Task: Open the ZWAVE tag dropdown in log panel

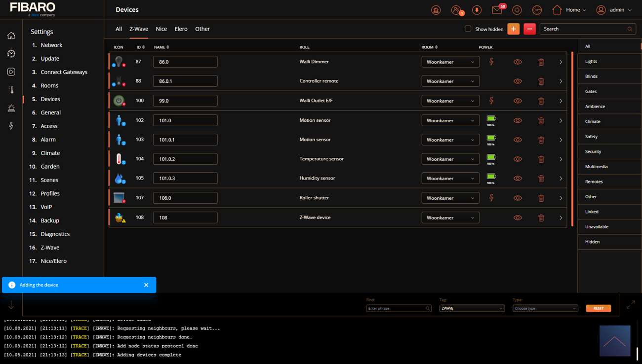Action: pos(471,308)
